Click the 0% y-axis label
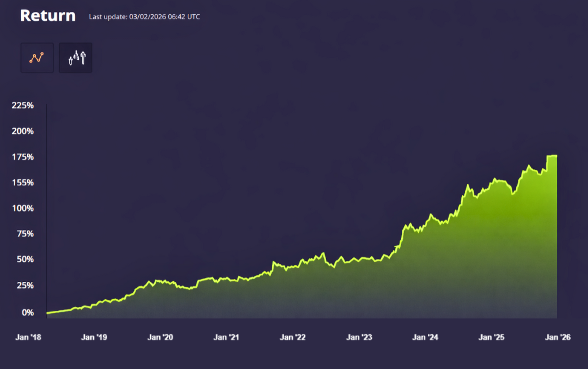Image resolution: width=588 pixels, height=369 pixels. pyautogui.click(x=28, y=312)
